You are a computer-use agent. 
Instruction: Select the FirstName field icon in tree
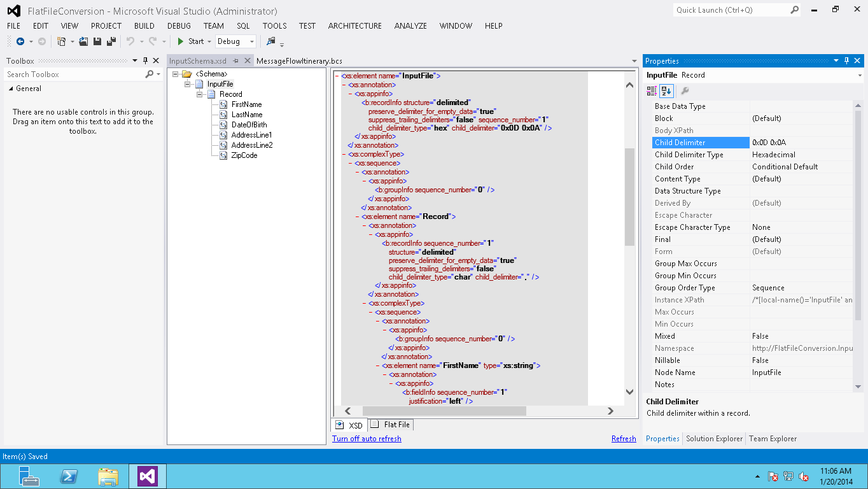(x=223, y=104)
